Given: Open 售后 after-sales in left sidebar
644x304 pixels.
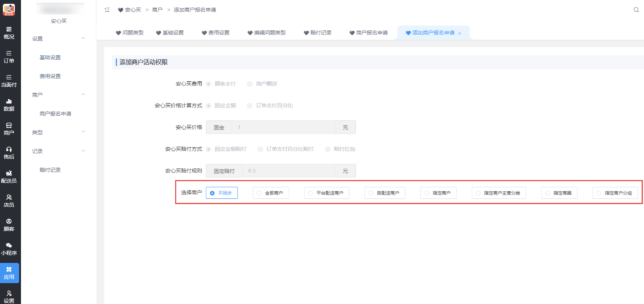Looking at the screenshot, I should (9, 153).
